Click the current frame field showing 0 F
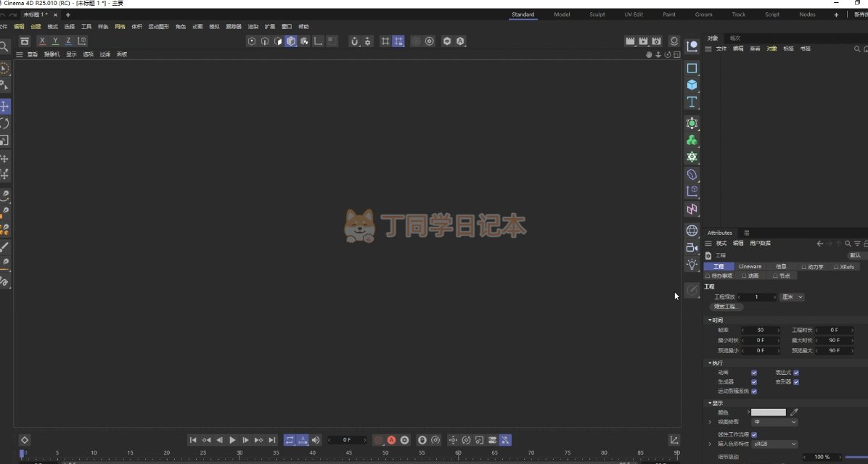The width and height of the screenshot is (868, 464). click(347, 440)
